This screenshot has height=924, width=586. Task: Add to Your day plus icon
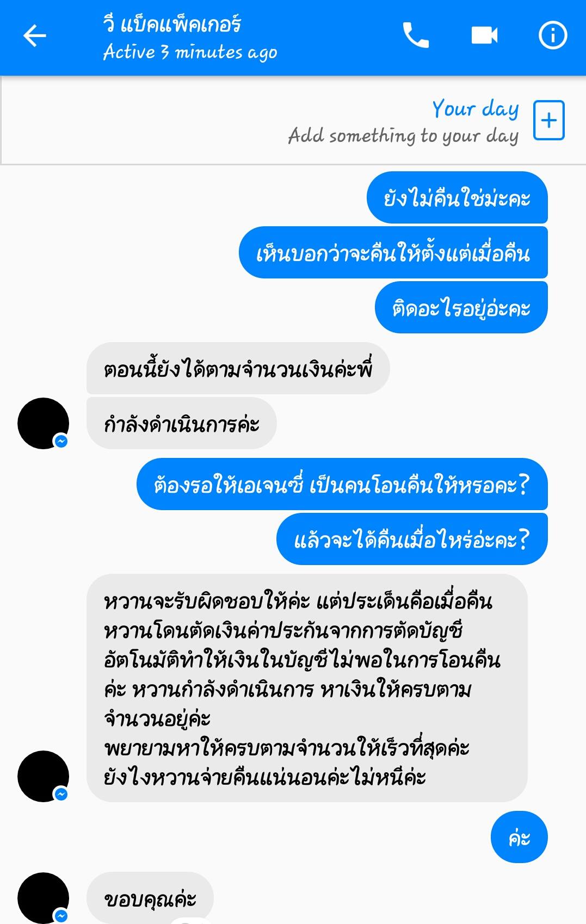tap(548, 120)
